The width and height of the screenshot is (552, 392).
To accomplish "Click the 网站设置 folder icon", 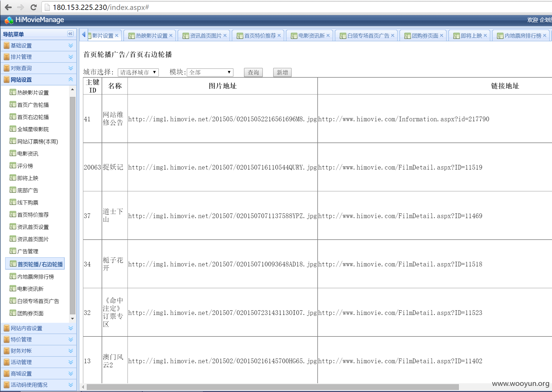I will click(6, 80).
